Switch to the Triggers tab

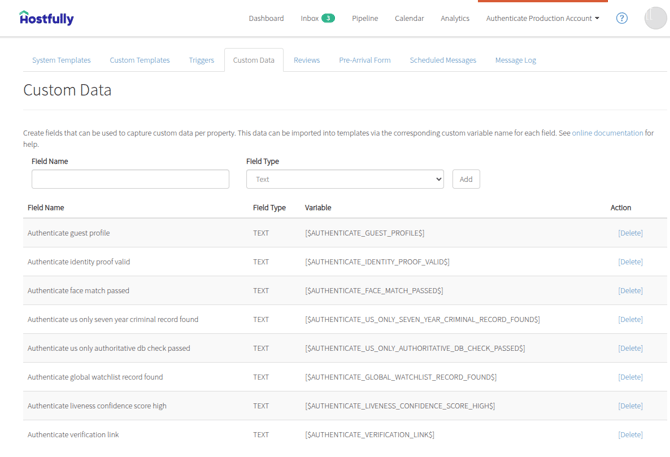(201, 60)
